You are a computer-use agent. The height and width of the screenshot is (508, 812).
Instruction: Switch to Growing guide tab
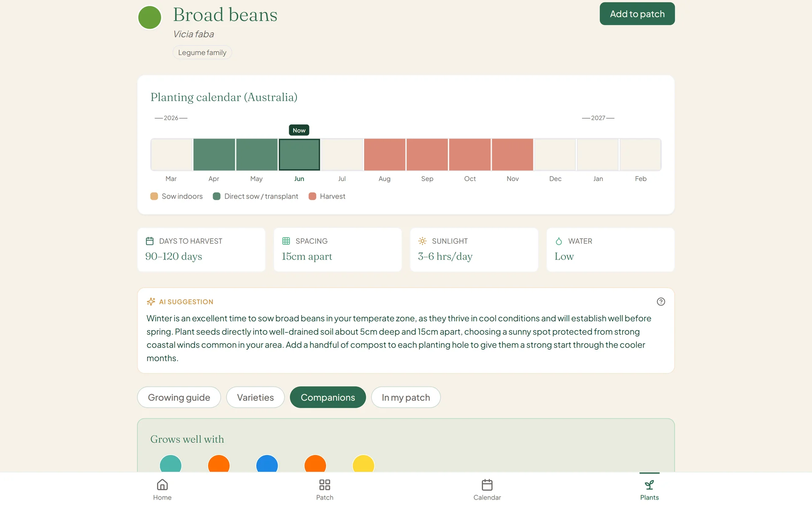[179, 397]
